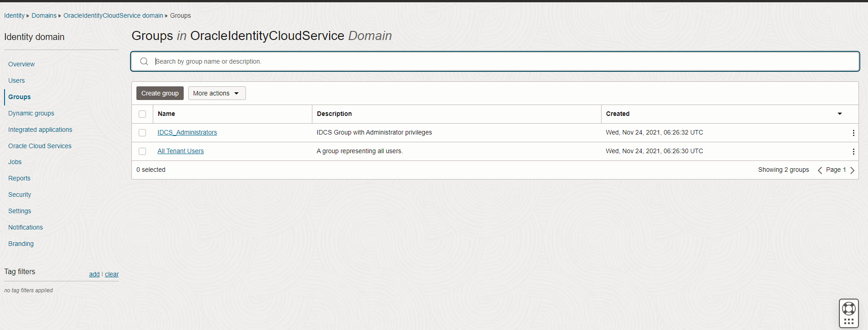Open Notifications in the sidebar
This screenshot has height=330, width=868.
click(x=25, y=227)
